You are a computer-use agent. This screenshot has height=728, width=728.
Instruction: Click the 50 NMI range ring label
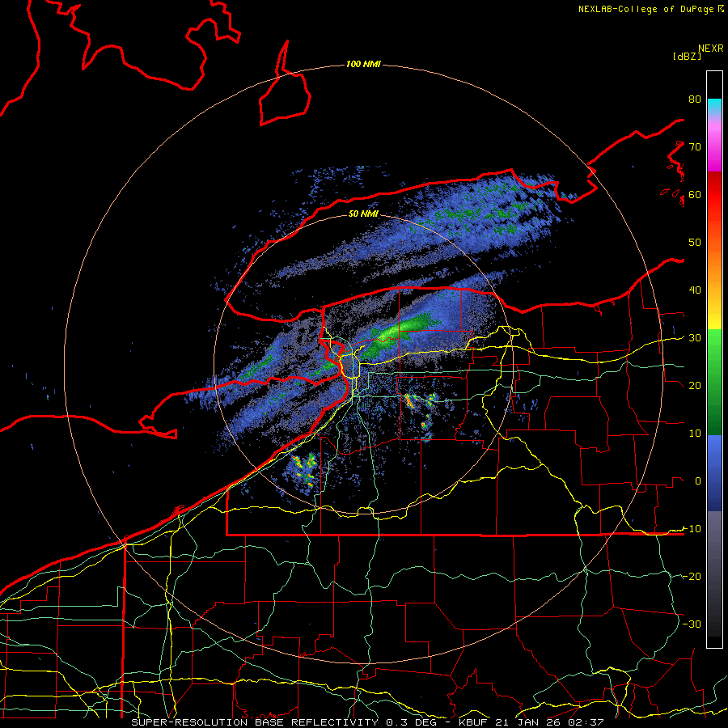pyautogui.click(x=363, y=214)
